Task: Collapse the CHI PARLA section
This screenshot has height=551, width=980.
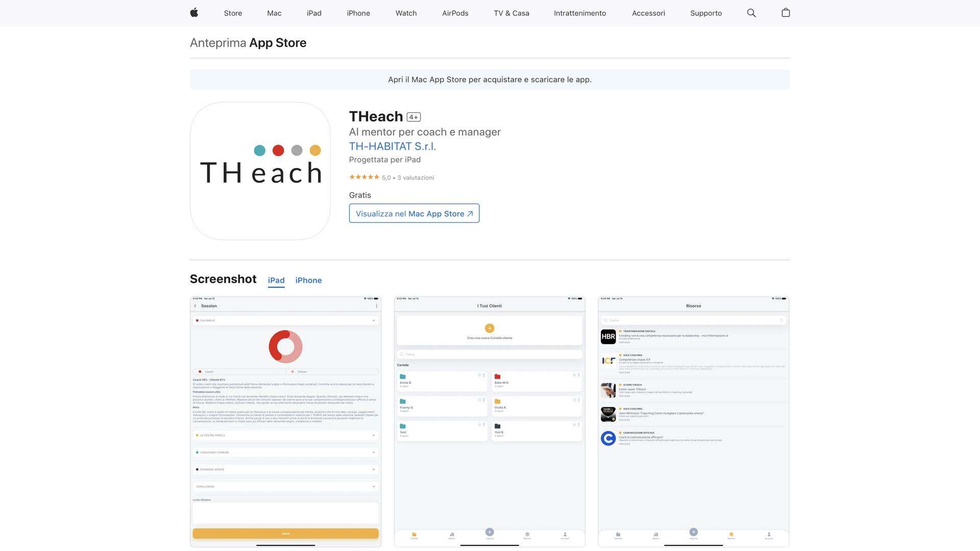Action: tap(373, 320)
